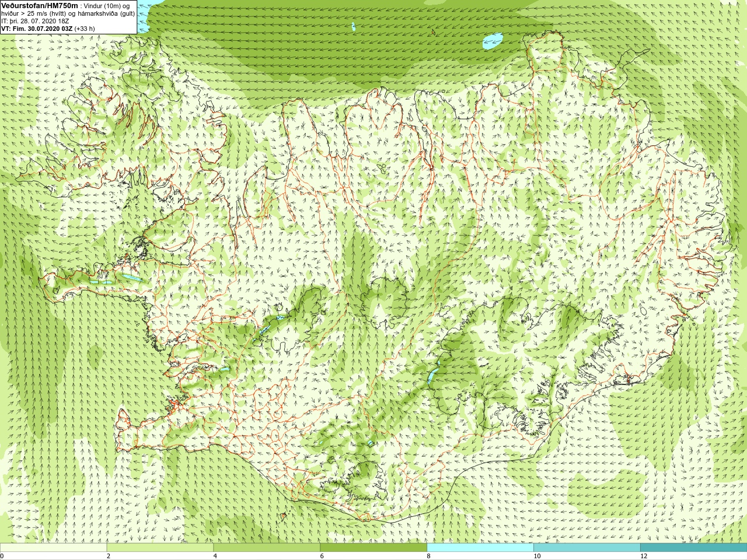Click the 'Veðurstofan/HM750m' title text
747x560 pixels.
[39, 5]
